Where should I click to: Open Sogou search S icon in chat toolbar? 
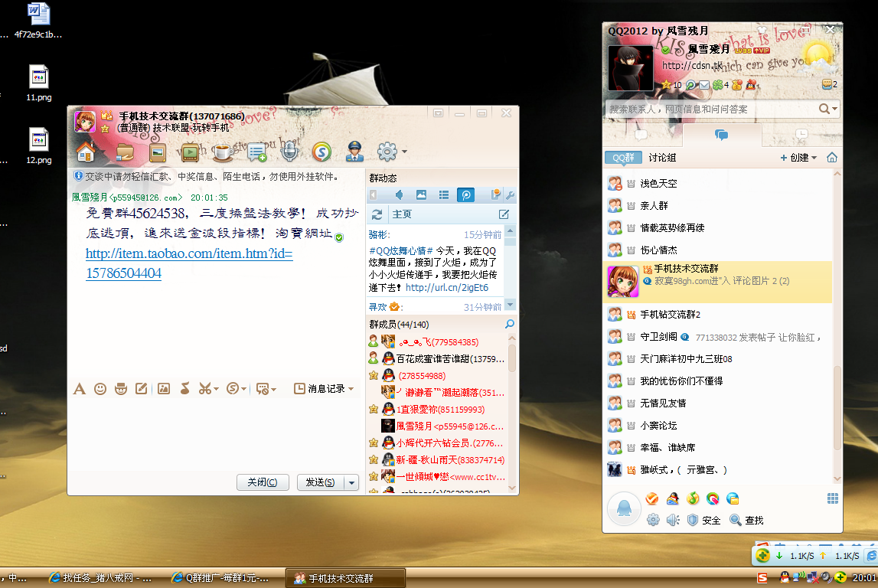[x=321, y=151]
